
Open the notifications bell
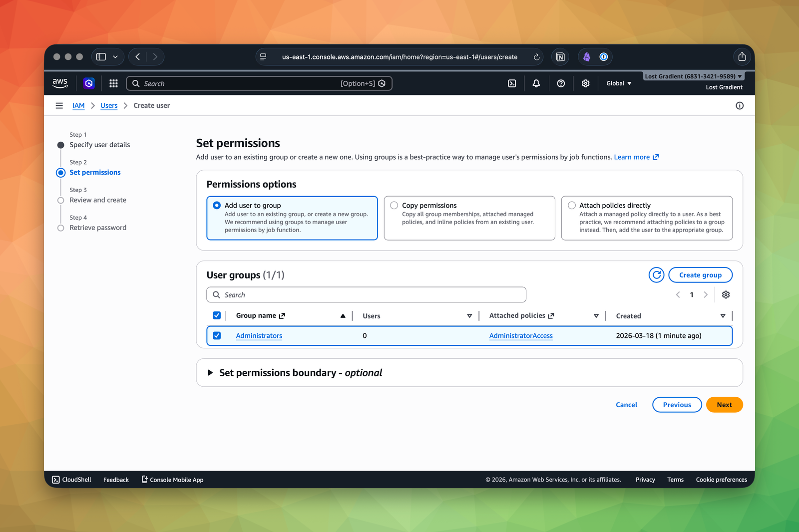[x=536, y=83]
